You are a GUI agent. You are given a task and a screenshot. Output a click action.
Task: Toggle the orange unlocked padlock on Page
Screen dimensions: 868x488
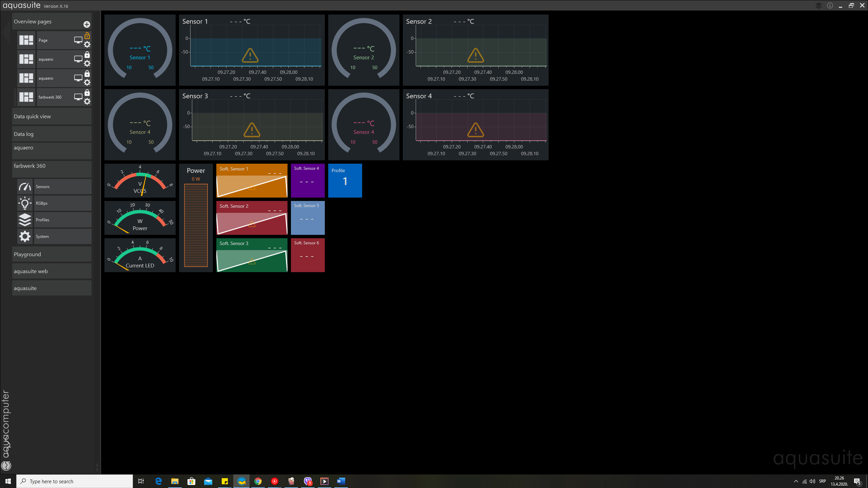[87, 36]
